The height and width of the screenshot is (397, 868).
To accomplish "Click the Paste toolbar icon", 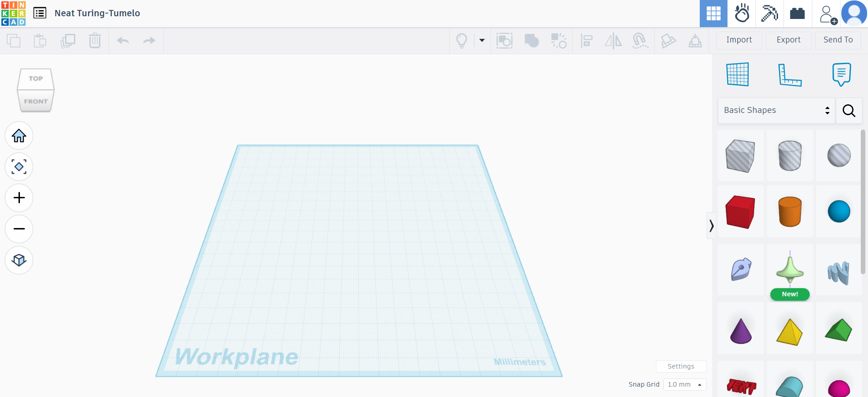I will pyautogui.click(x=40, y=41).
